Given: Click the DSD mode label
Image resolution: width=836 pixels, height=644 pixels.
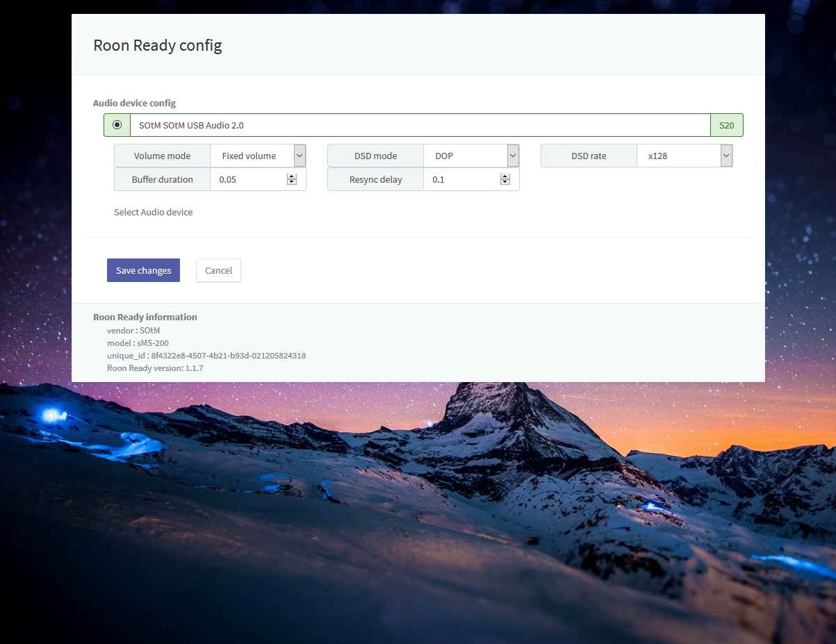Looking at the screenshot, I should (375, 156).
